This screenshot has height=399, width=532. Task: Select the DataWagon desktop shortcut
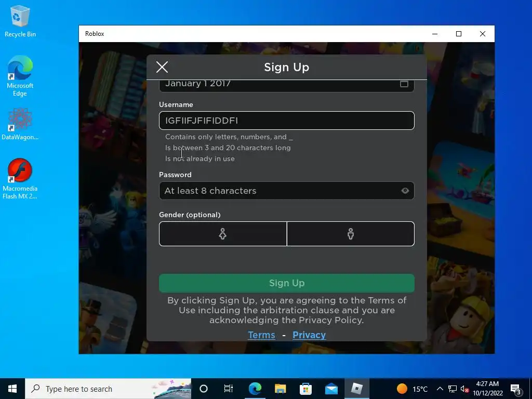[x=20, y=124]
